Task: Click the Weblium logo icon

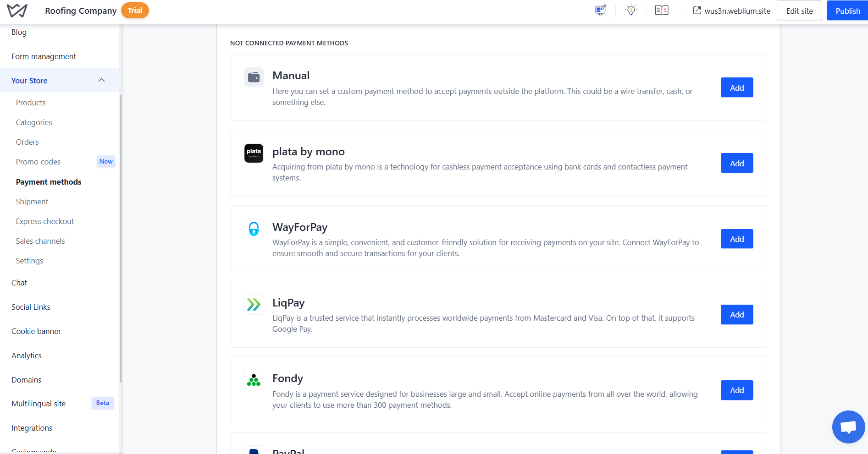Action: tap(17, 11)
